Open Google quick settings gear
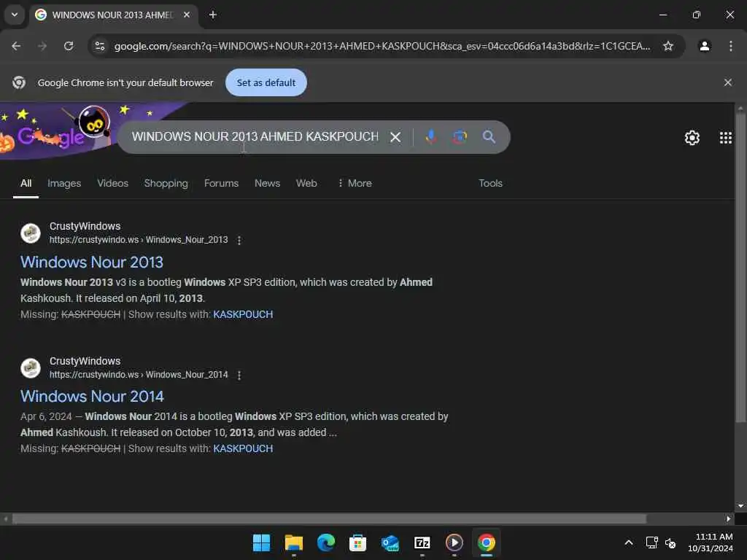 coord(692,138)
